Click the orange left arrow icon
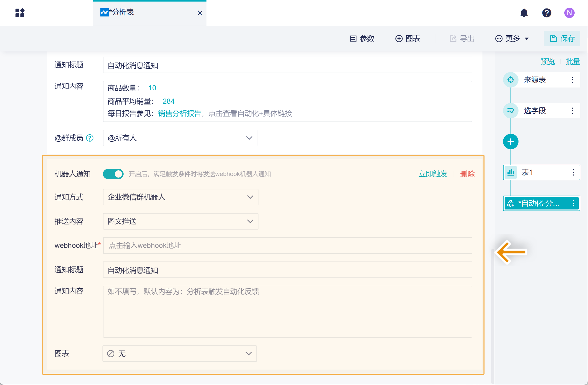588x385 pixels. point(511,252)
